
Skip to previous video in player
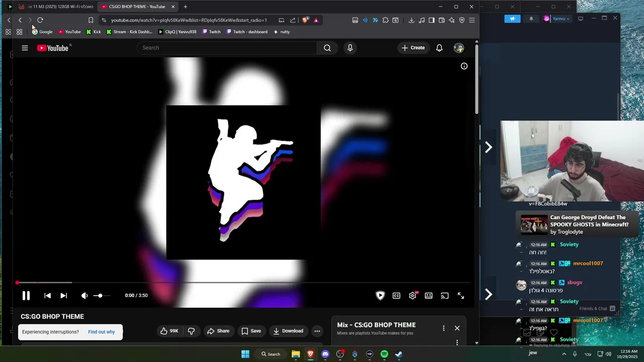(47, 296)
